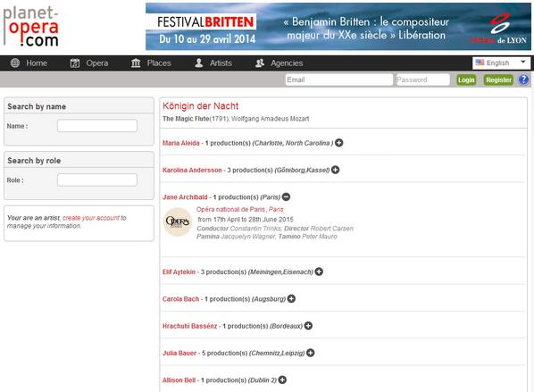The height and width of the screenshot is (392, 534).
Task: Click the blue help question mark icon
Action: [524, 79]
